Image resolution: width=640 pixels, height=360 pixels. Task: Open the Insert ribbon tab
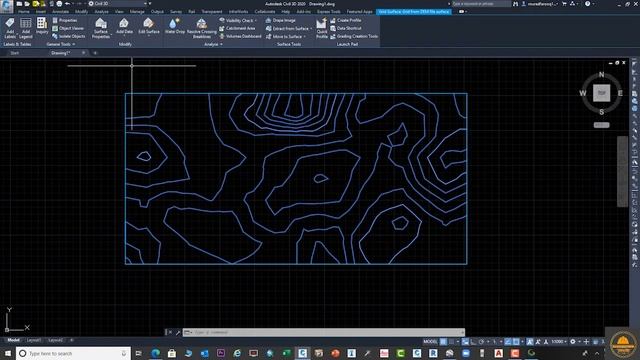41,12
